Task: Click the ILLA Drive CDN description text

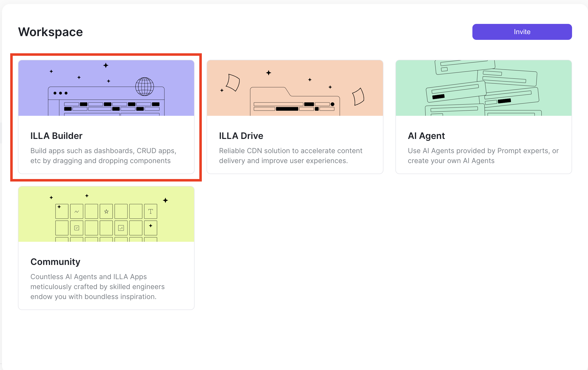Action: [291, 156]
